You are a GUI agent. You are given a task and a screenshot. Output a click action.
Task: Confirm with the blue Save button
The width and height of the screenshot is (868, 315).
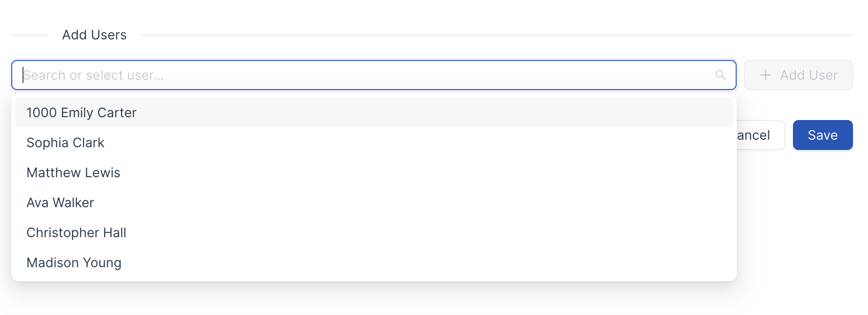[822, 135]
